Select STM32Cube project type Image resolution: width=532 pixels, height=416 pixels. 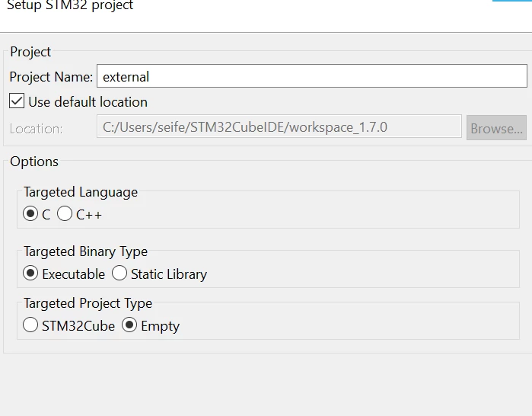(x=30, y=325)
